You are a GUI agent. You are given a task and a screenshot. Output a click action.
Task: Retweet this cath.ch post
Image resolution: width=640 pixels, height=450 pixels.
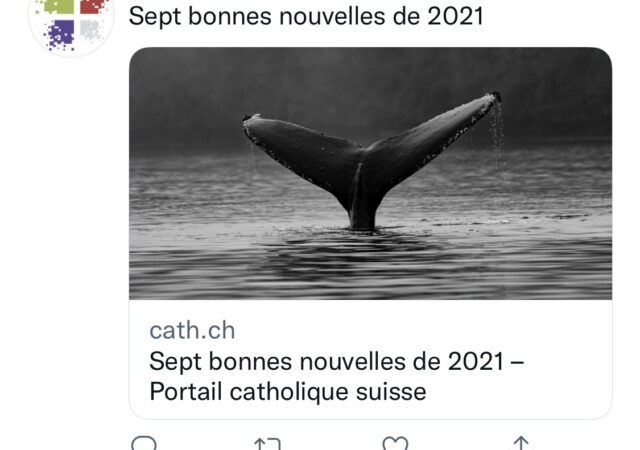(x=267, y=443)
